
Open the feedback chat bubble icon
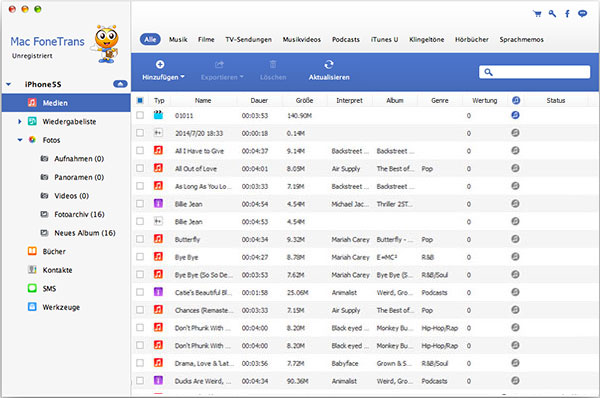[582, 14]
